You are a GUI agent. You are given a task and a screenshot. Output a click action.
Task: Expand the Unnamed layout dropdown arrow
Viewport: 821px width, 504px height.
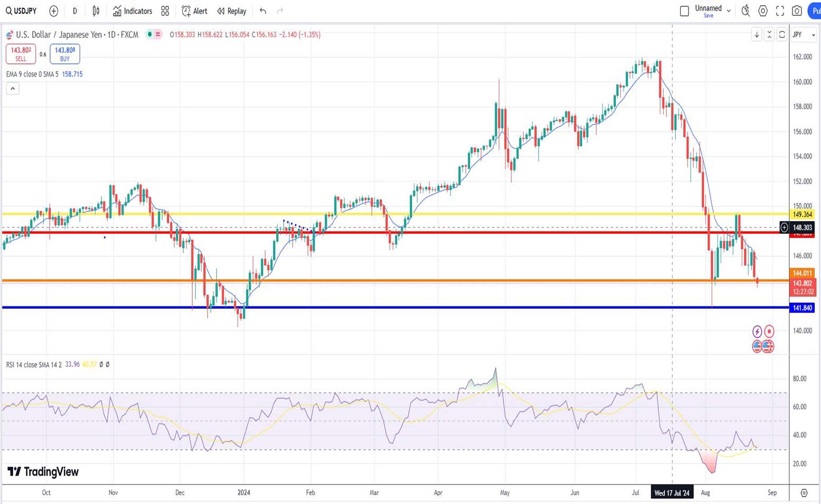point(729,11)
